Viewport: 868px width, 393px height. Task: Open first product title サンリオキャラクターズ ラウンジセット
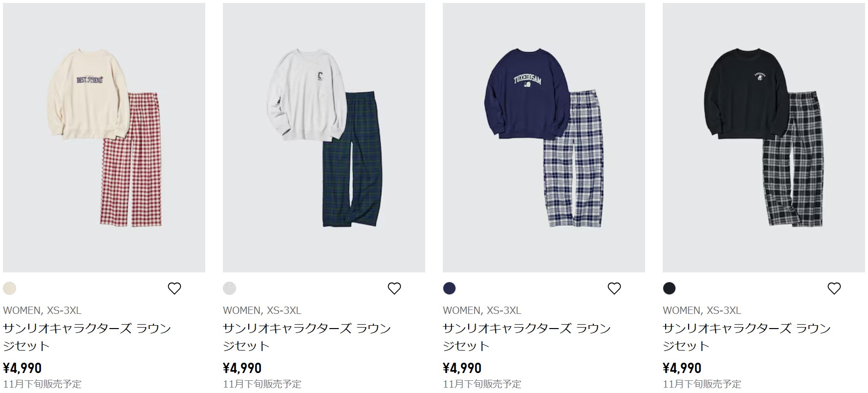tap(87, 337)
